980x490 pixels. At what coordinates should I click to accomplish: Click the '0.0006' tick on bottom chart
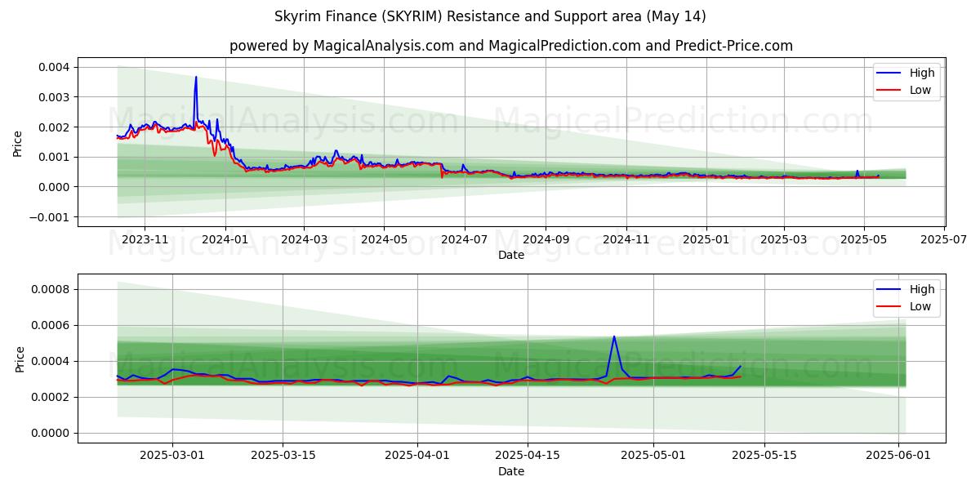pyautogui.click(x=52, y=325)
